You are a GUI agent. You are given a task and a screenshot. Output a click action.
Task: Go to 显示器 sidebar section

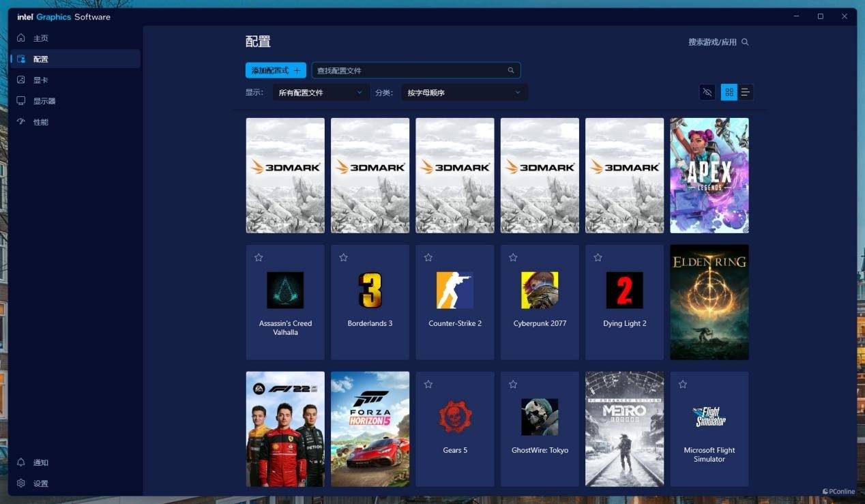click(44, 101)
